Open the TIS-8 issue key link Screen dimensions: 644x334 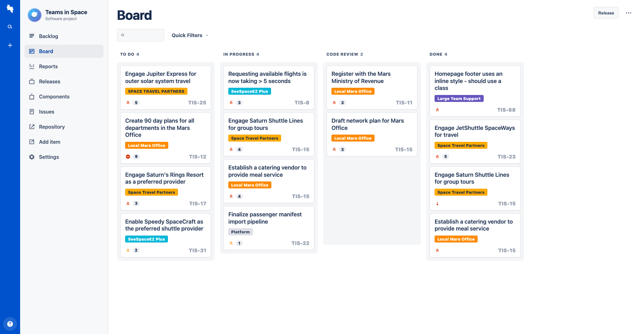pos(302,103)
